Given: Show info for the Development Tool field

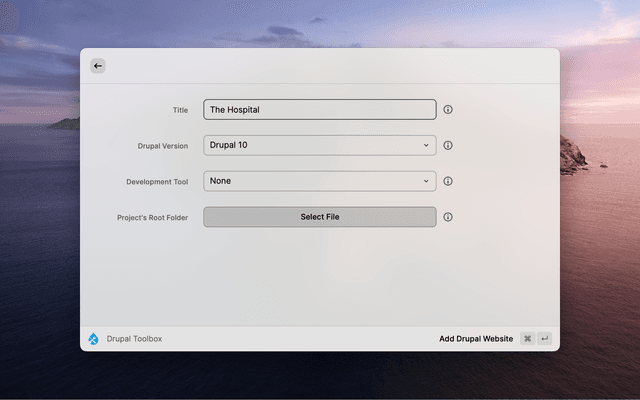Looking at the screenshot, I should pyautogui.click(x=448, y=182).
